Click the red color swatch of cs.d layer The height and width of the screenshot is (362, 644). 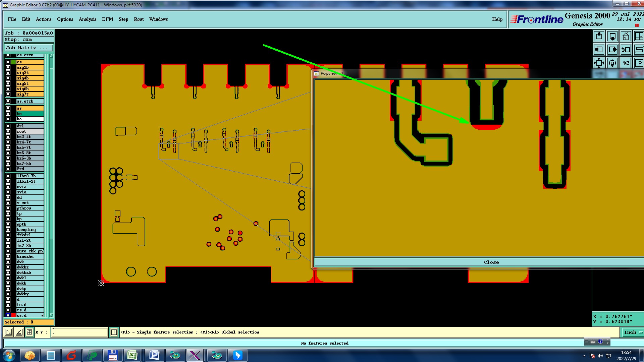tap(13, 315)
